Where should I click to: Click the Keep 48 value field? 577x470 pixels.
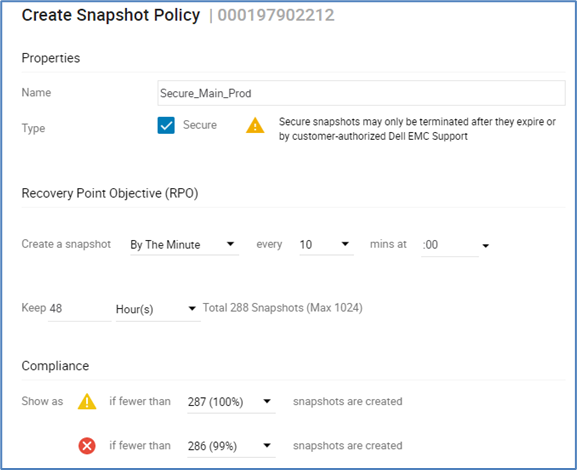(79, 308)
